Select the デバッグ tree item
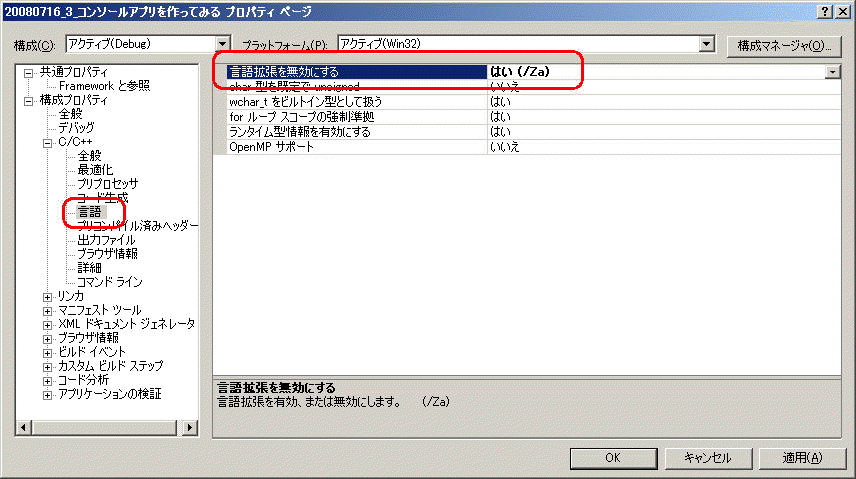Viewport: 856px width, 479px height. point(76,128)
